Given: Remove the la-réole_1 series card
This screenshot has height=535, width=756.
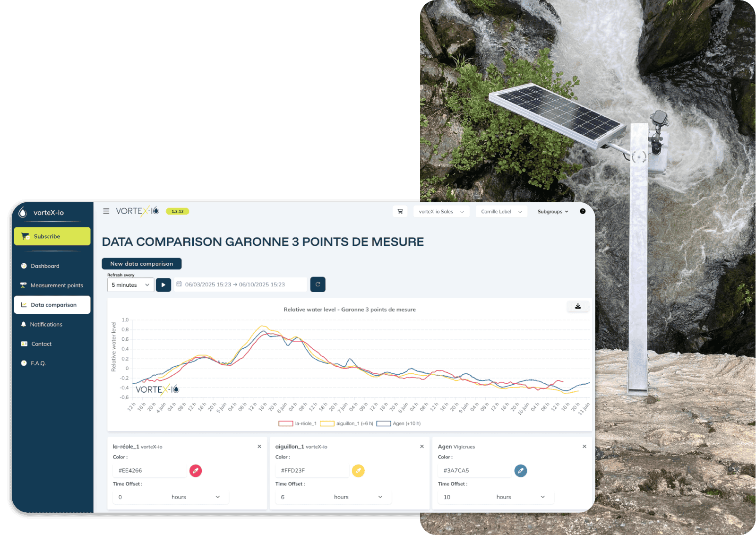Looking at the screenshot, I should click(259, 447).
